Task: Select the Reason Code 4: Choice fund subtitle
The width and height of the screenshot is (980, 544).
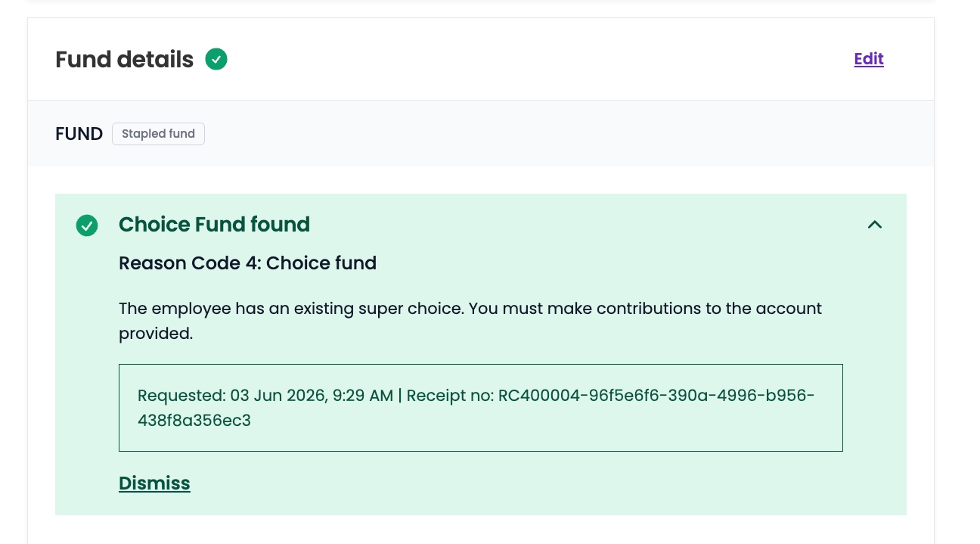Action: [247, 263]
